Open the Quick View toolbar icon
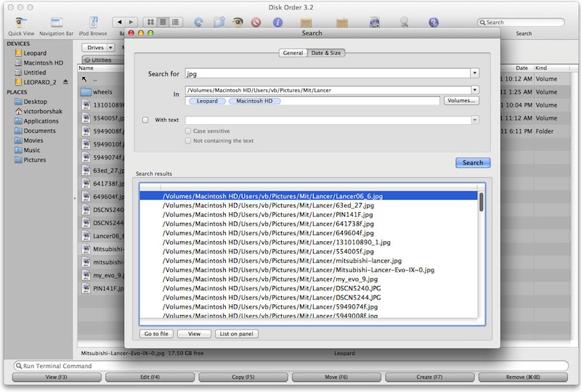Viewport: 581px width, 392px height. point(21,23)
